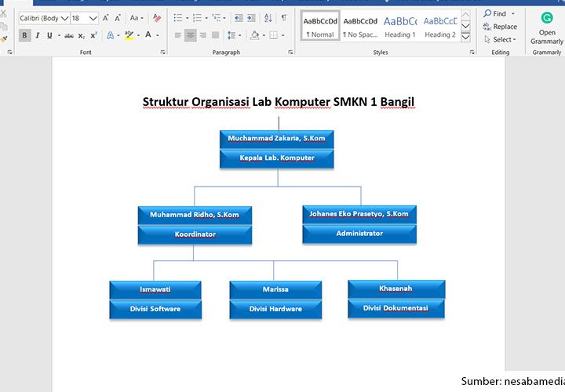Click the Select cursor icon
Viewport: 565px width, 392px height.
click(487, 39)
